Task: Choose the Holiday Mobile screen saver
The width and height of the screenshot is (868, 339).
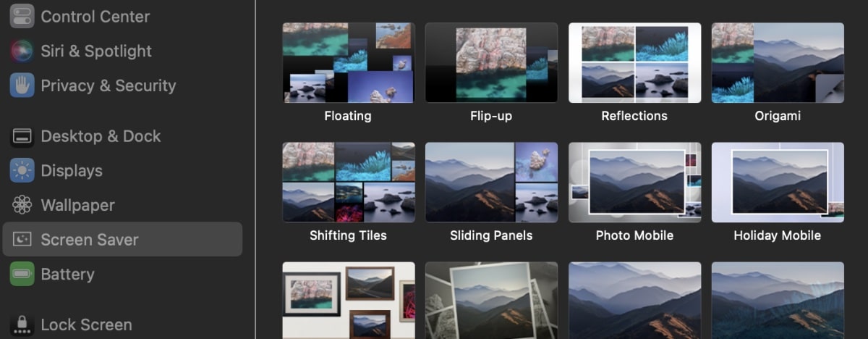Action: (x=778, y=183)
